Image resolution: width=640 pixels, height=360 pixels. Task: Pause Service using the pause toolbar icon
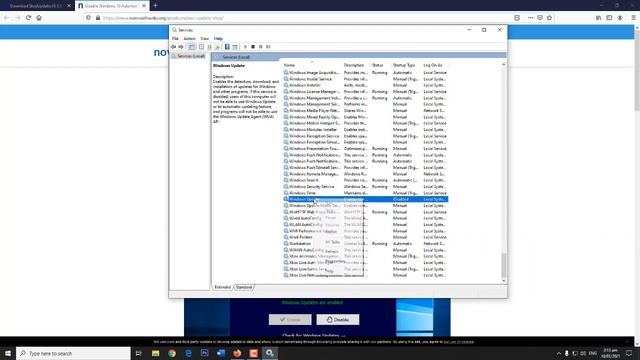tap(260, 47)
